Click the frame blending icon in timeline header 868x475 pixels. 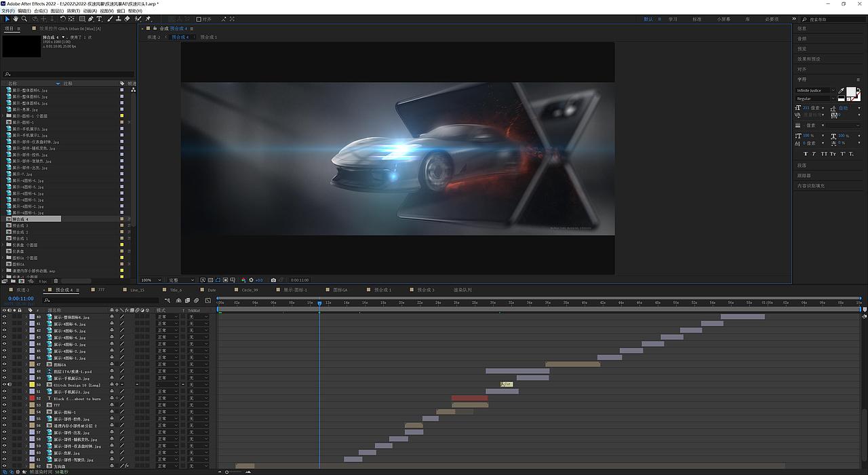[x=187, y=300]
